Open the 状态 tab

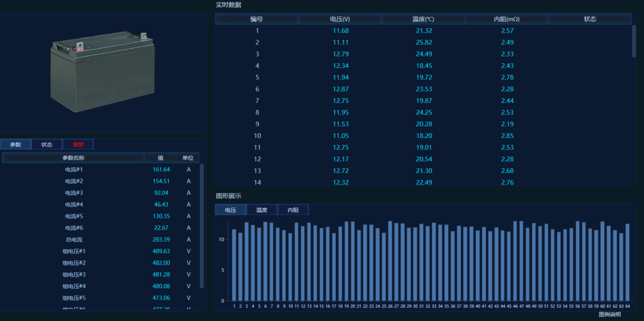[47, 144]
